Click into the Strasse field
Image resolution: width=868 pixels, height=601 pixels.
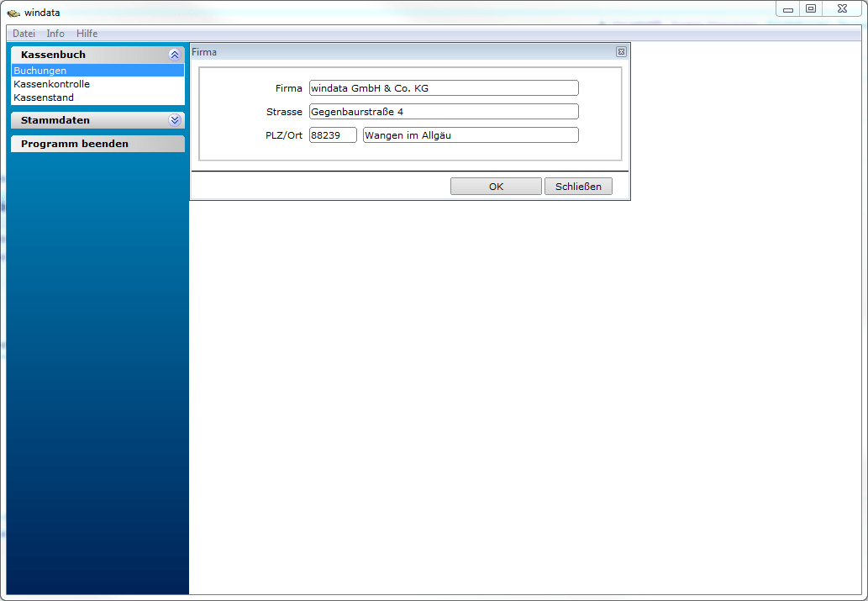click(444, 111)
